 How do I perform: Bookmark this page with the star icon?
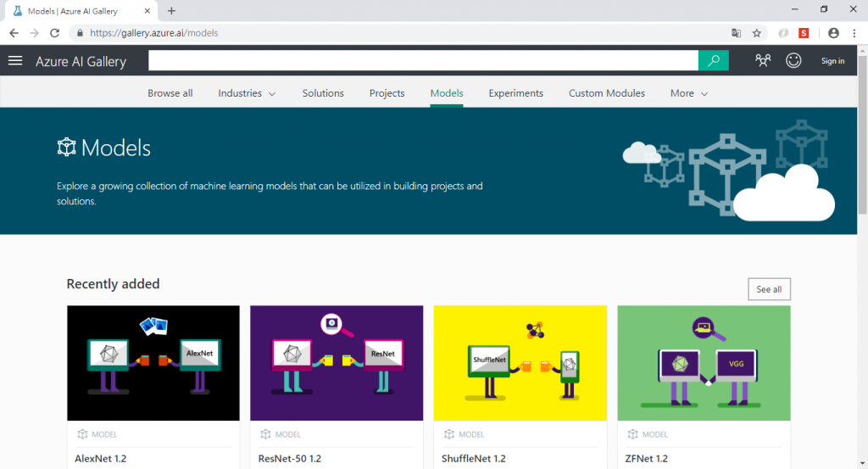[757, 33]
